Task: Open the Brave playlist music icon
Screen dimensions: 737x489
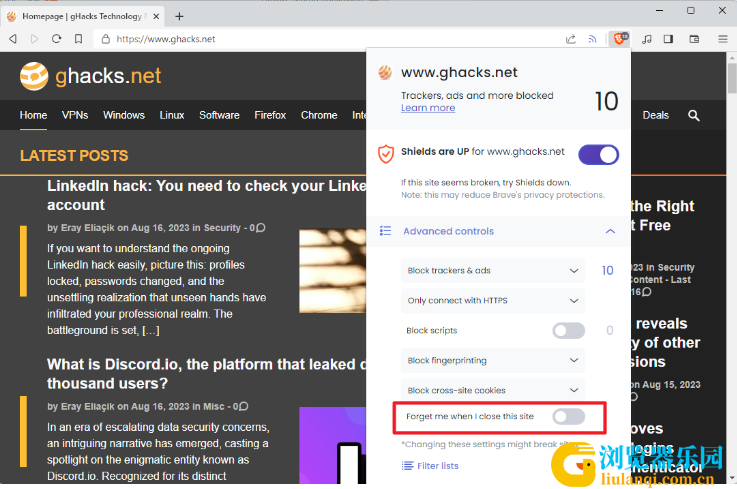Action: click(x=647, y=39)
